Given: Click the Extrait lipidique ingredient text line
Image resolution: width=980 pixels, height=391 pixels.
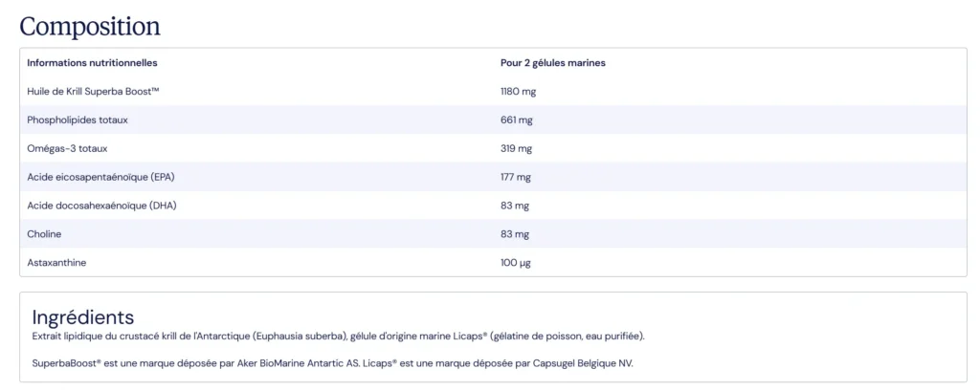Looking at the screenshot, I should pyautogui.click(x=338, y=337).
